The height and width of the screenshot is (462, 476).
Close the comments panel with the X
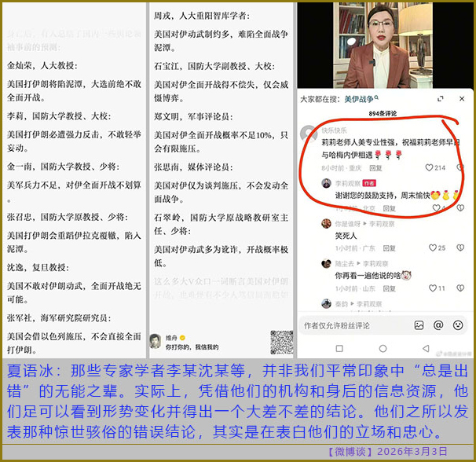pos(462,99)
